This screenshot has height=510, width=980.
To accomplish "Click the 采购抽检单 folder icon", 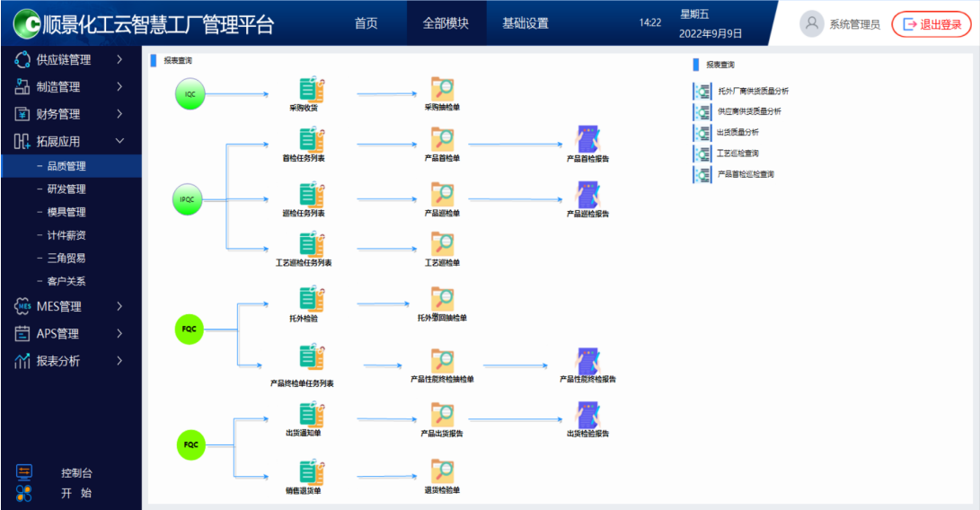I will point(442,90).
